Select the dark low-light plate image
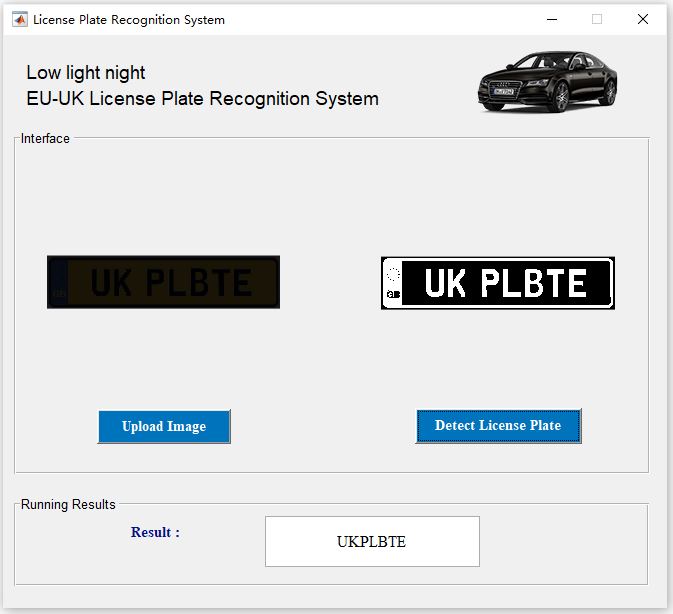The height and width of the screenshot is (614, 673). tap(164, 282)
